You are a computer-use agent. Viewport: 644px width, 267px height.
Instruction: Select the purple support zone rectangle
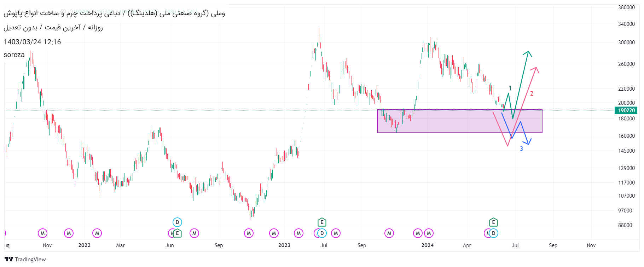pyautogui.click(x=460, y=121)
